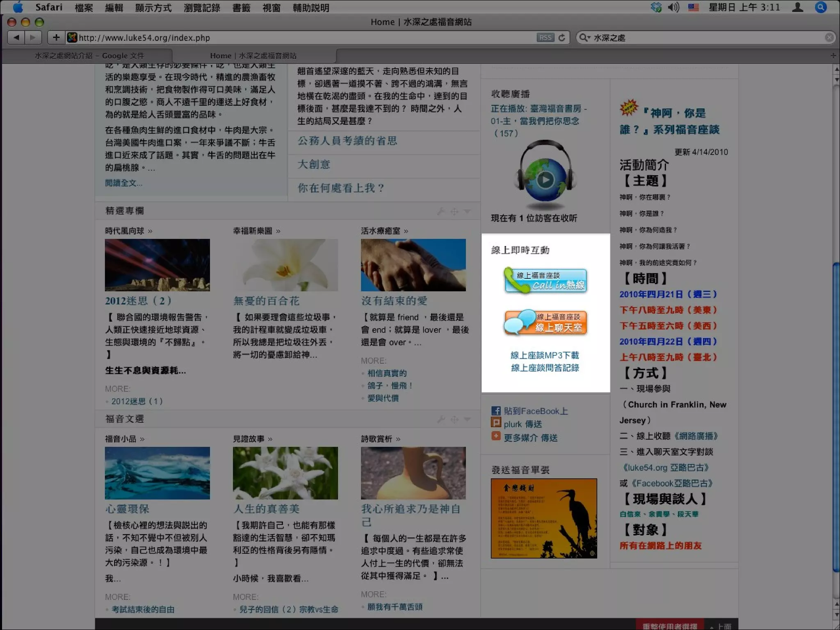Click the volume icon in menu bar

point(673,7)
